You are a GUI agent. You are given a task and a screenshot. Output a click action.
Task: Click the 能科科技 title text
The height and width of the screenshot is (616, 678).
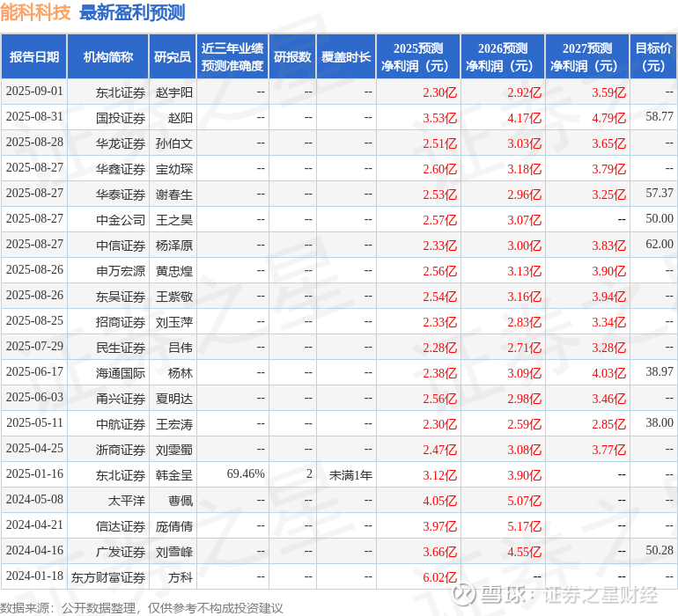click(x=35, y=12)
